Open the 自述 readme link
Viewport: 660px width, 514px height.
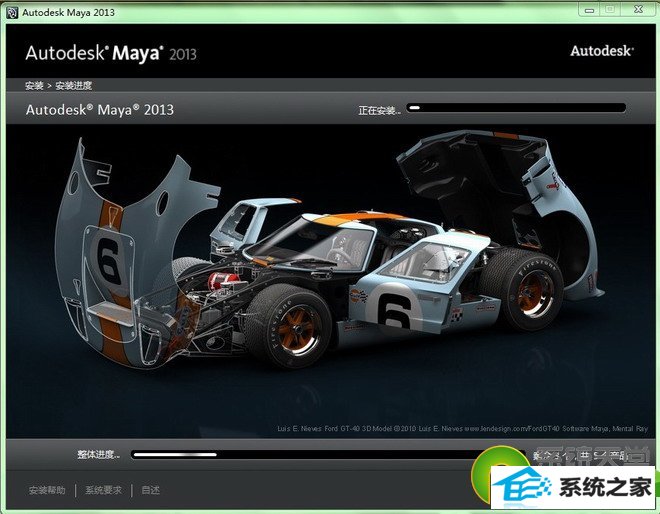pos(150,490)
